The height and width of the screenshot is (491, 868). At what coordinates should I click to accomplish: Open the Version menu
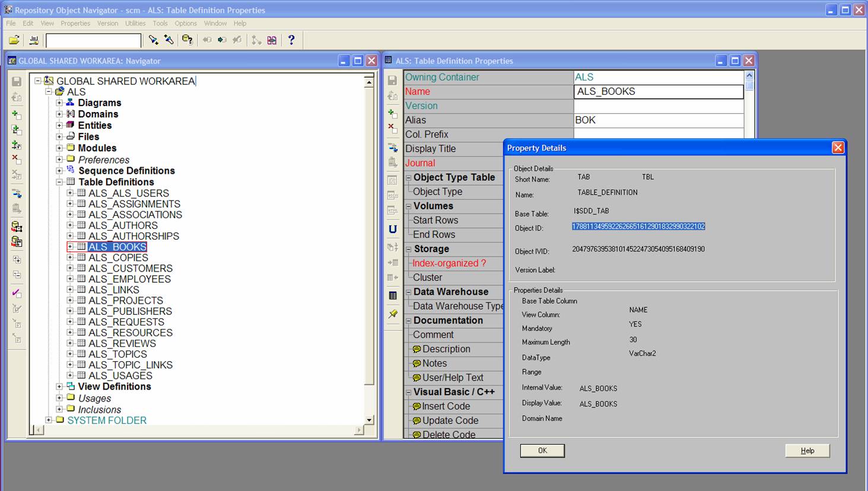pos(107,23)
